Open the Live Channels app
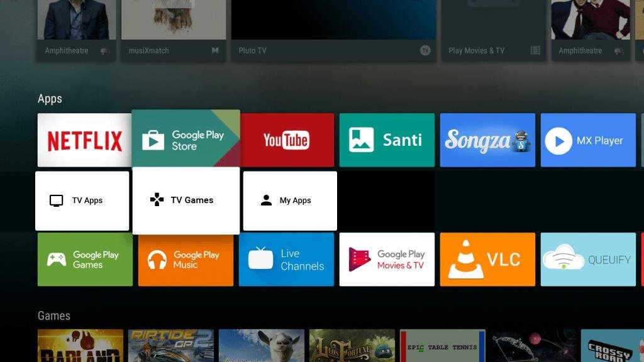Screen dimensions: 644x362 (x=286, y=259)
